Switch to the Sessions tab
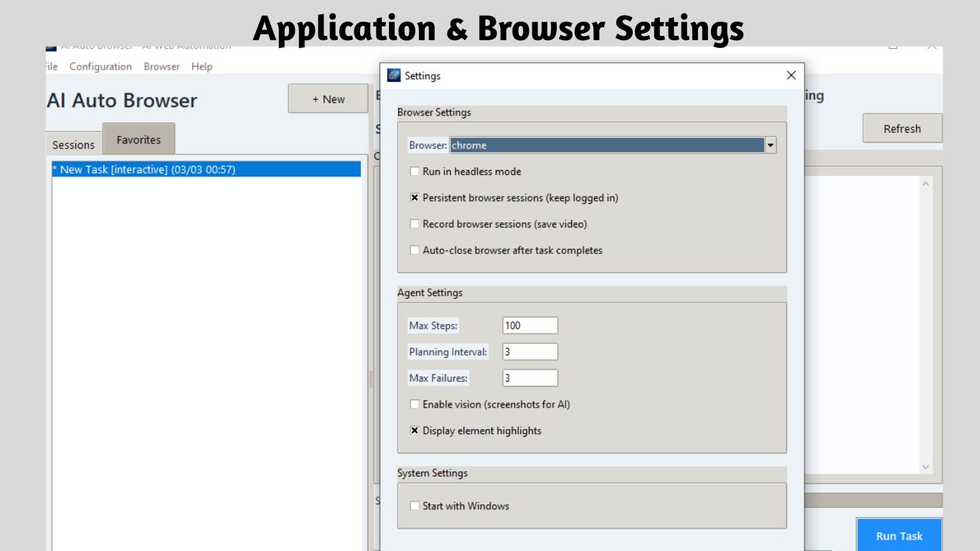This screenshot has height=551, width=980. point(73,144)
